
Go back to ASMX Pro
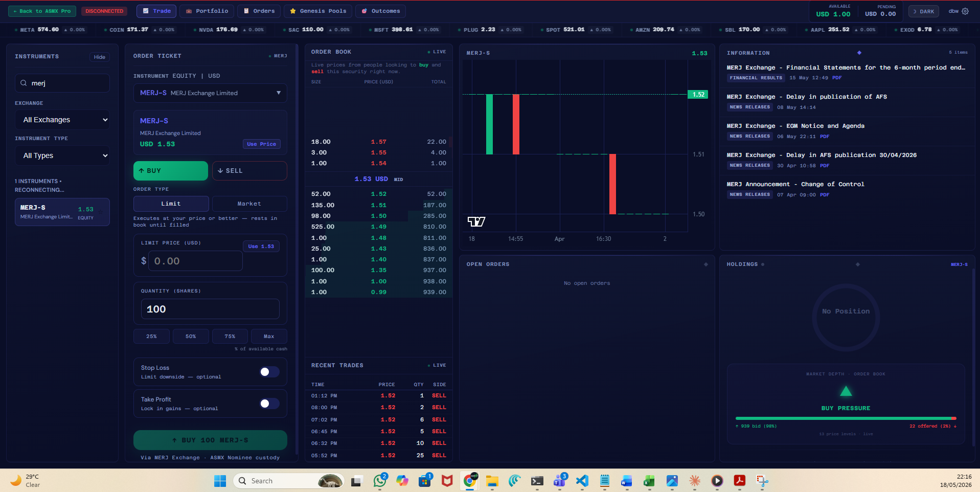[42, 11]
